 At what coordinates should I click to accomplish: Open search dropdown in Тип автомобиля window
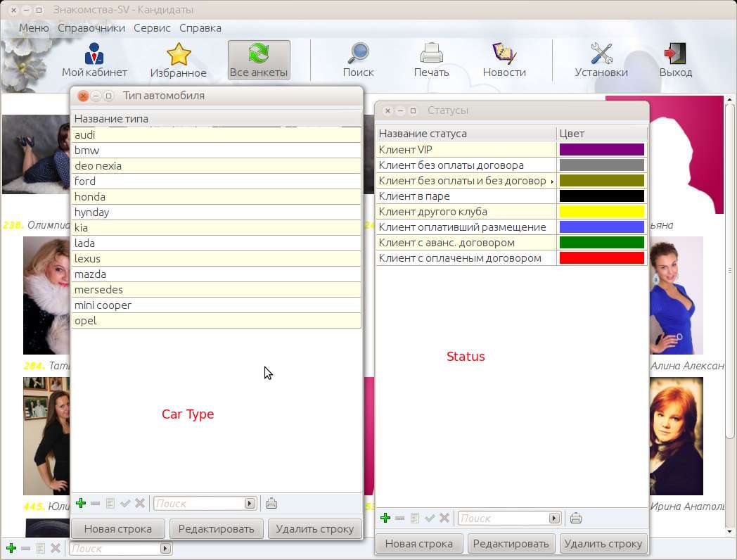(x=250, y=504)
